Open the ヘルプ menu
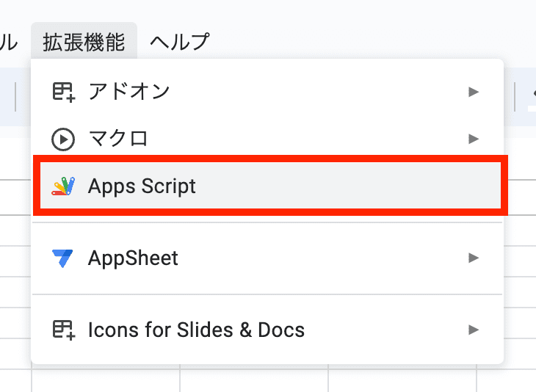This screenshot has height=392, width=536. (179, 42)
